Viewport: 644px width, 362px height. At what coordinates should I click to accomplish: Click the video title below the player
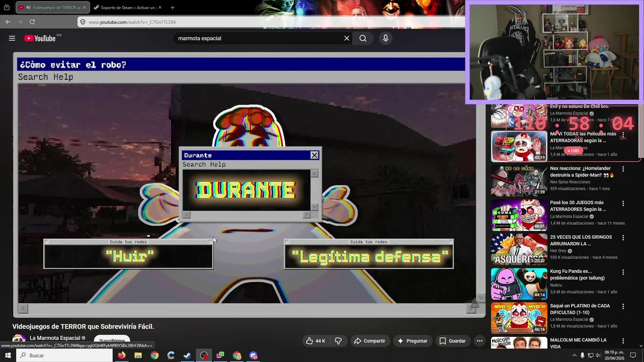[x=83, y=326]
